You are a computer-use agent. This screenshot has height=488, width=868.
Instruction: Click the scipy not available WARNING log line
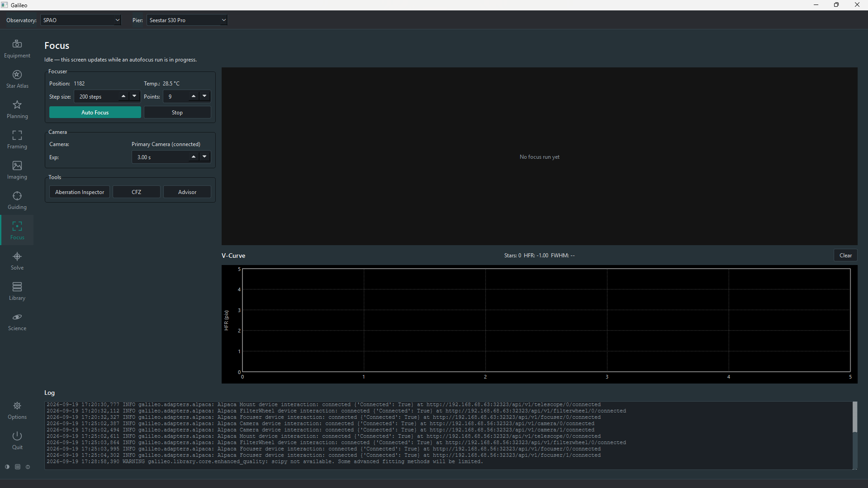[265, 461]
